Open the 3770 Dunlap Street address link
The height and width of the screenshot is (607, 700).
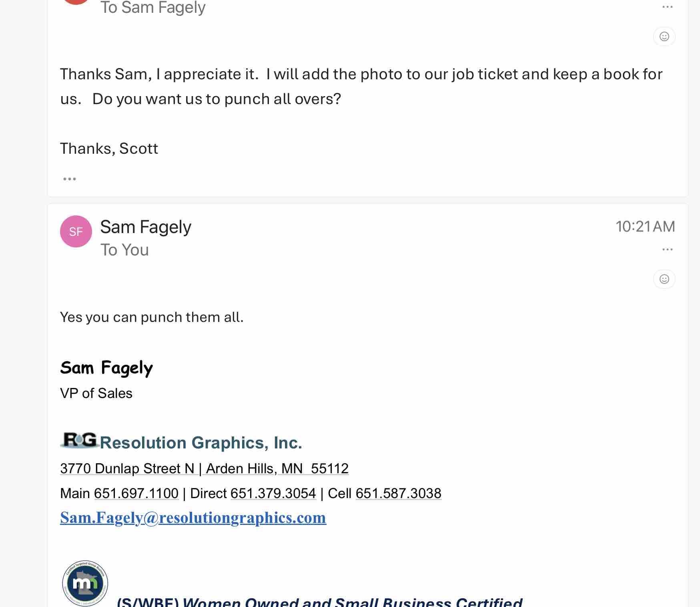click(204, 468)
